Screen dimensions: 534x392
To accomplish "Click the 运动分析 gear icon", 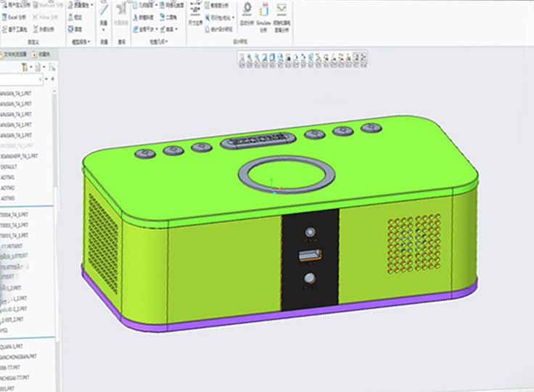I will (247, 11).
